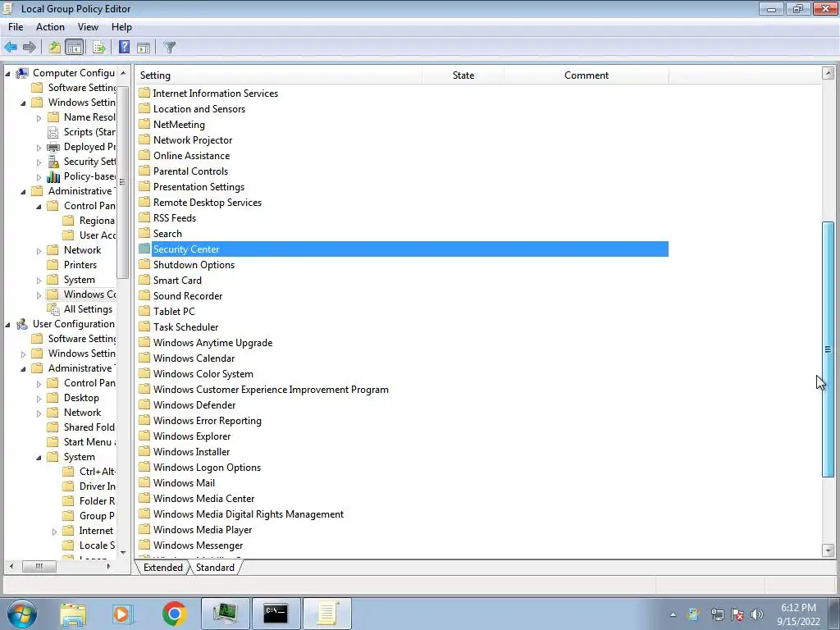Open the File menu
The image size is (840, 630).
click(x=16, y=27)
